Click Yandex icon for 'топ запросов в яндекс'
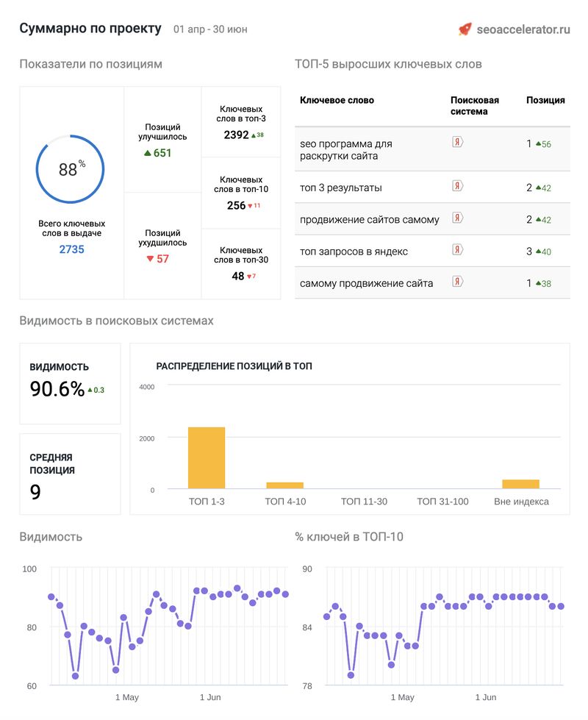 tap(457, 250)
